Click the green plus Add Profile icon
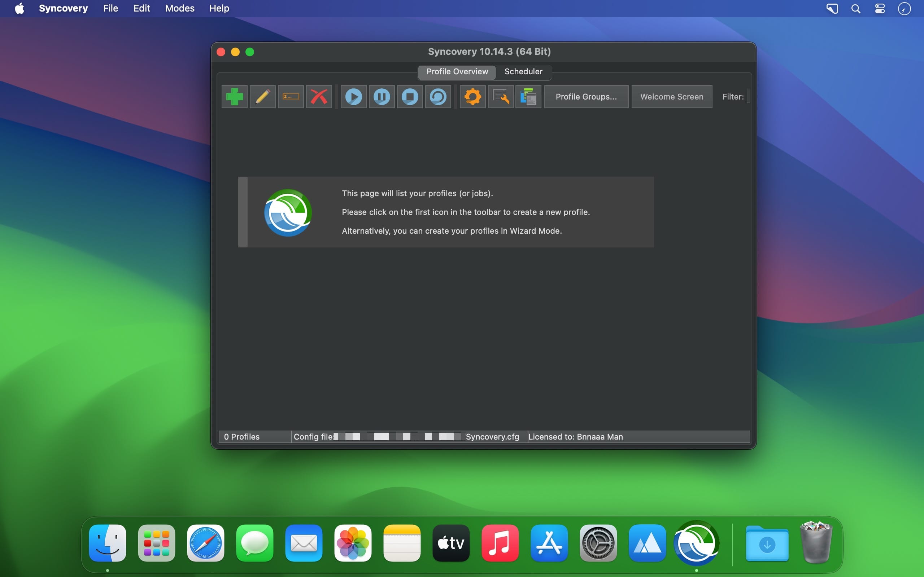 [235, 97]
